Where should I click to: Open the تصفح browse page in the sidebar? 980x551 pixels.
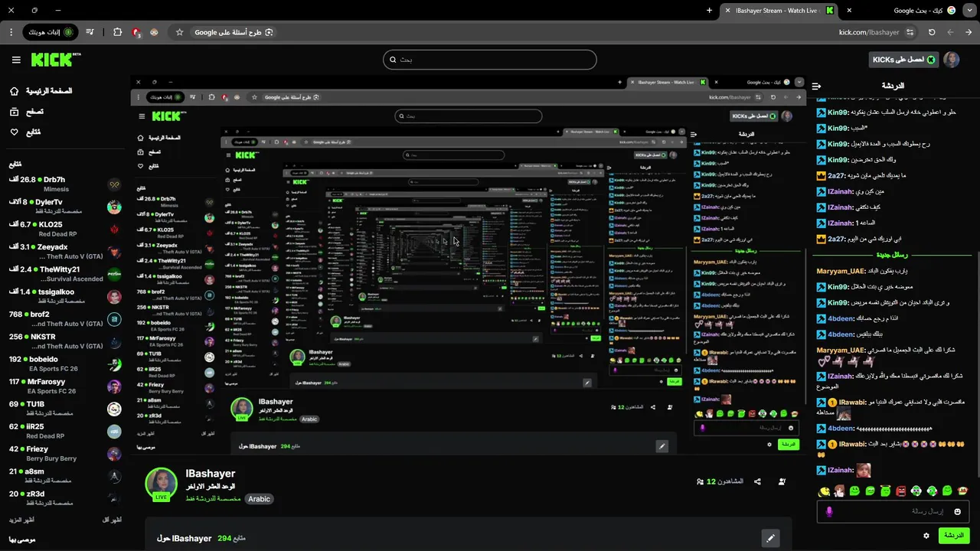[x=26, y=112]
